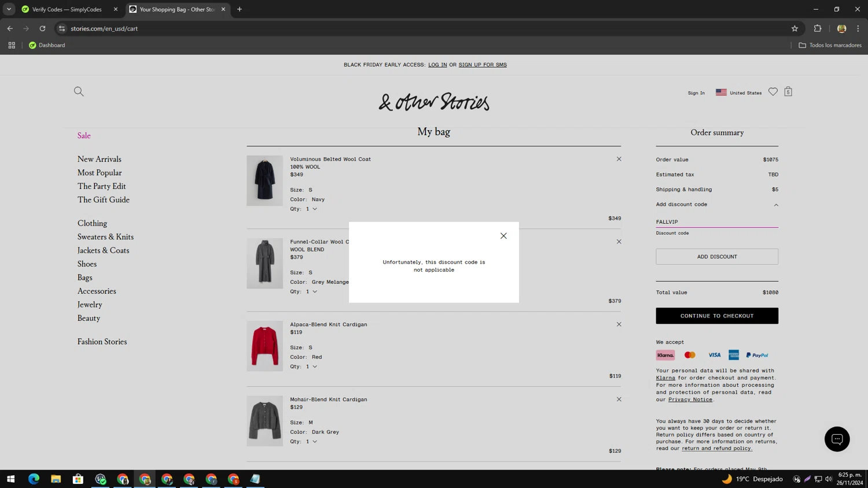
Task: Open The Party Edit category
Action: click(102, 186)
